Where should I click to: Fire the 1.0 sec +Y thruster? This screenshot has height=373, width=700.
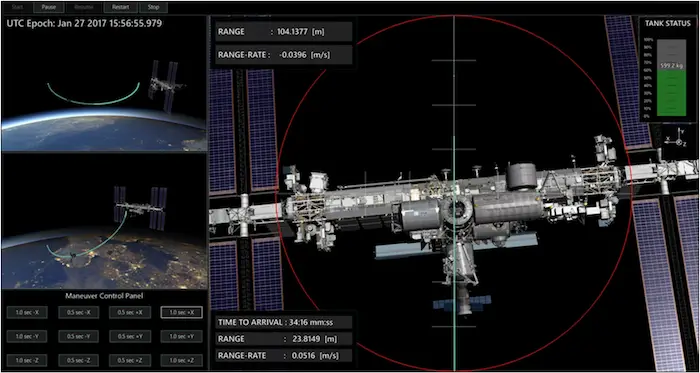(182, 336)
